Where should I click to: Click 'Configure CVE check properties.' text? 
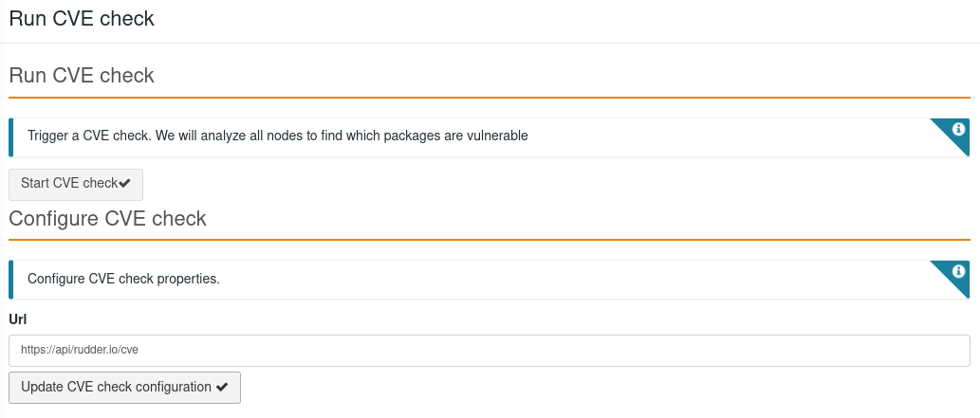click(123, 279)
